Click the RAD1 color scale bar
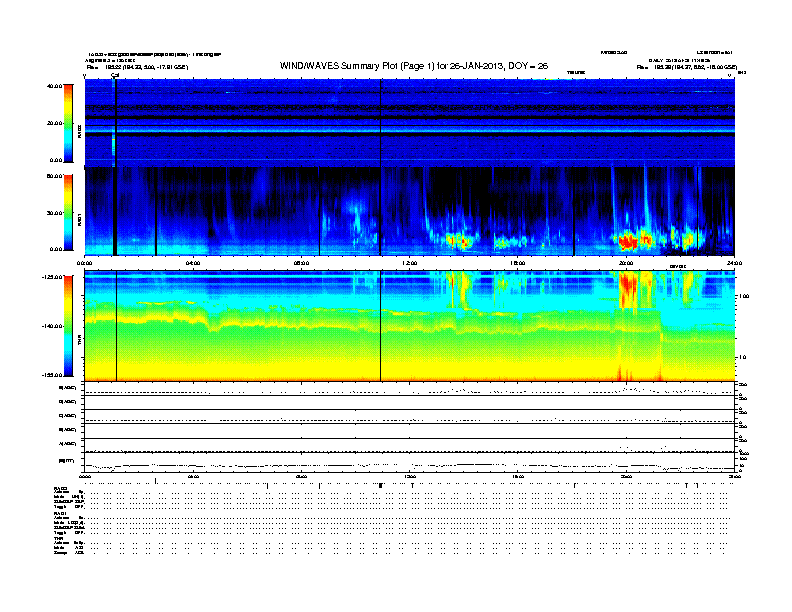The height and width of the screenshot is (612, 792). point(68,213)
